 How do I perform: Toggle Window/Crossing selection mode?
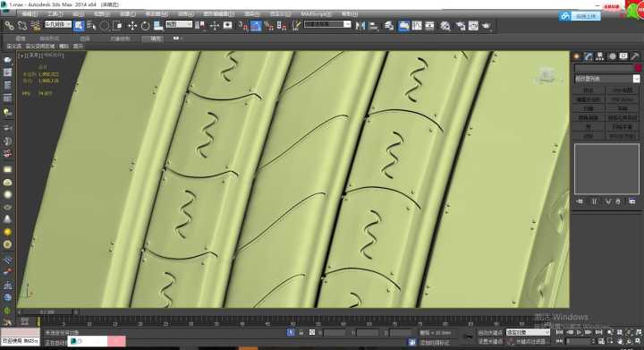tap(117, 26)
